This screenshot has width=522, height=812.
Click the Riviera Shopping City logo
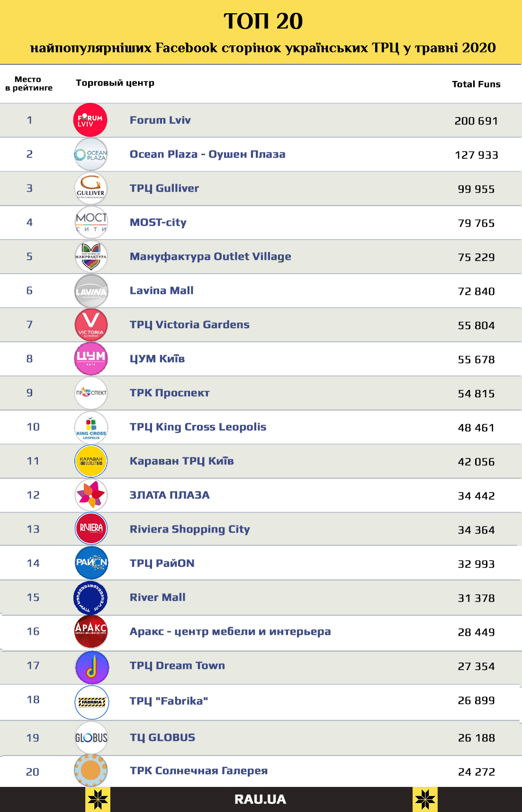pyautogui.click(x=91, y=529)
